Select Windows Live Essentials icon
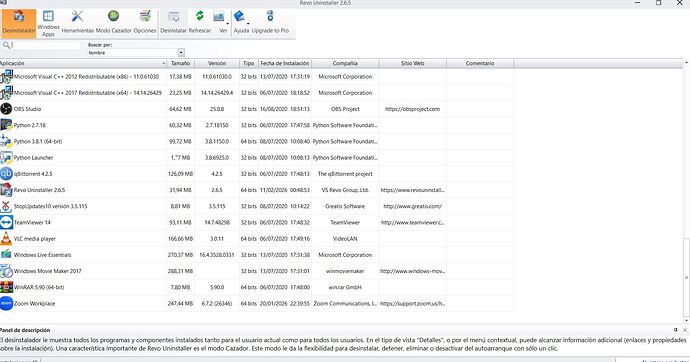690x362 pixels. (x=6, y=255)
